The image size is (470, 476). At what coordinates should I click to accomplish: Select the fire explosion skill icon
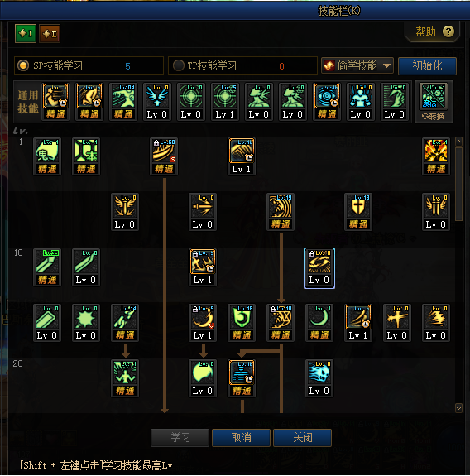[436, 151]
